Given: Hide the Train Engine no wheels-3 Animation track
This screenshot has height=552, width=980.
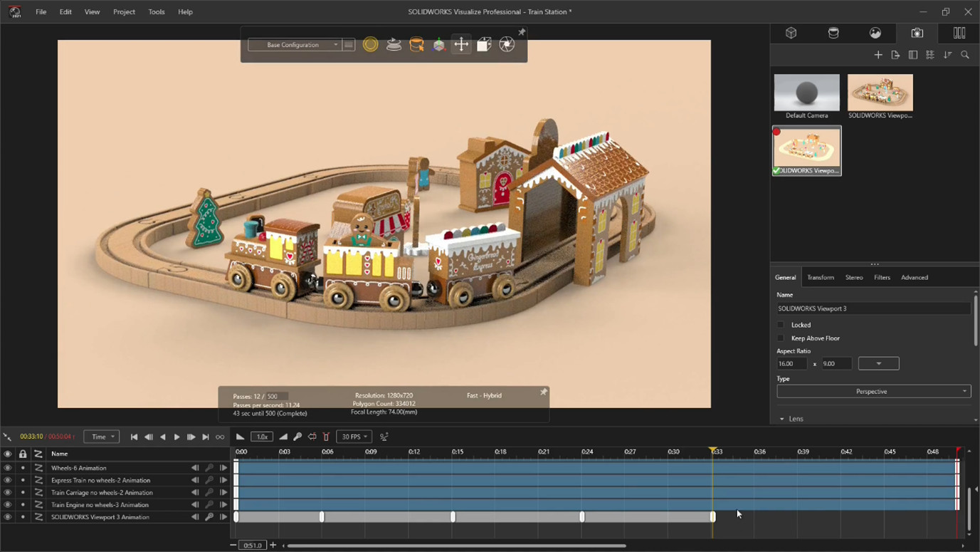Looking at the screenshot, I should 7,504.
